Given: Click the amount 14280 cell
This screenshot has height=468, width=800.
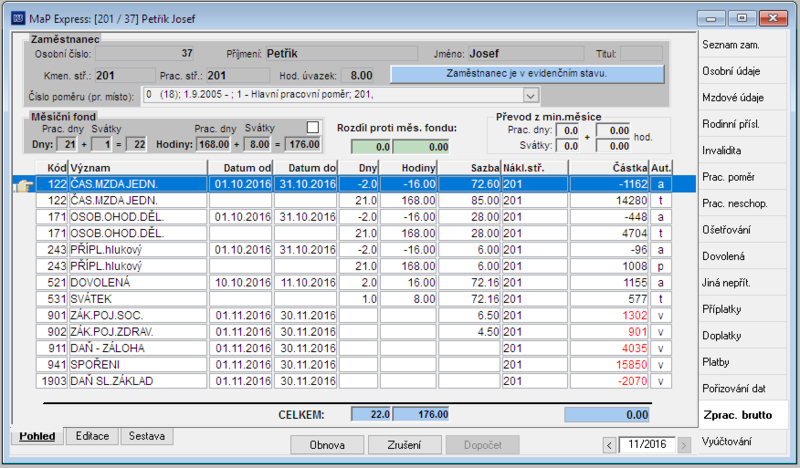Looking at the screenshot, I should click(609, 201).
